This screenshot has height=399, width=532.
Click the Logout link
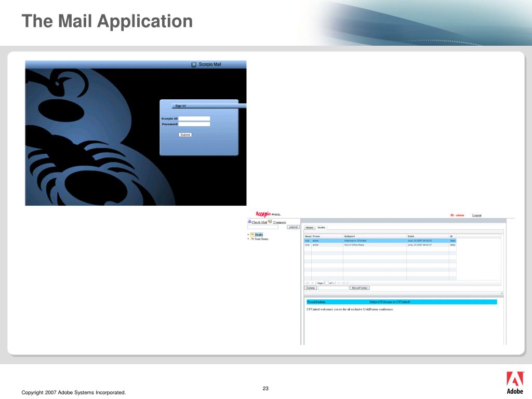[477, 215]
